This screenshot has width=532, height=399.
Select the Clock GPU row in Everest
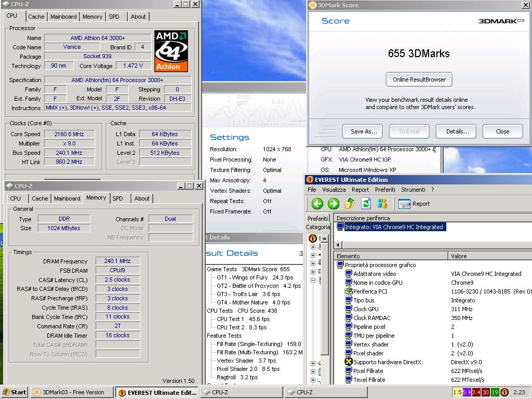pyautogui.click(x=366, y=309)
